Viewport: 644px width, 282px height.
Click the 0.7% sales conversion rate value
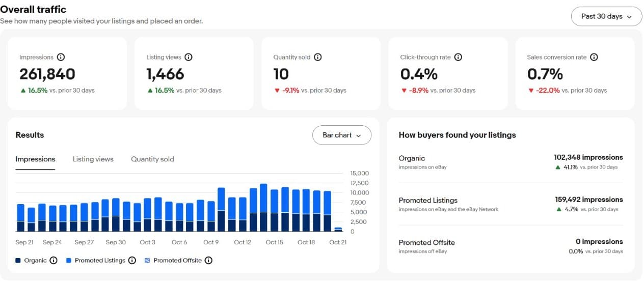click(545, 74)
